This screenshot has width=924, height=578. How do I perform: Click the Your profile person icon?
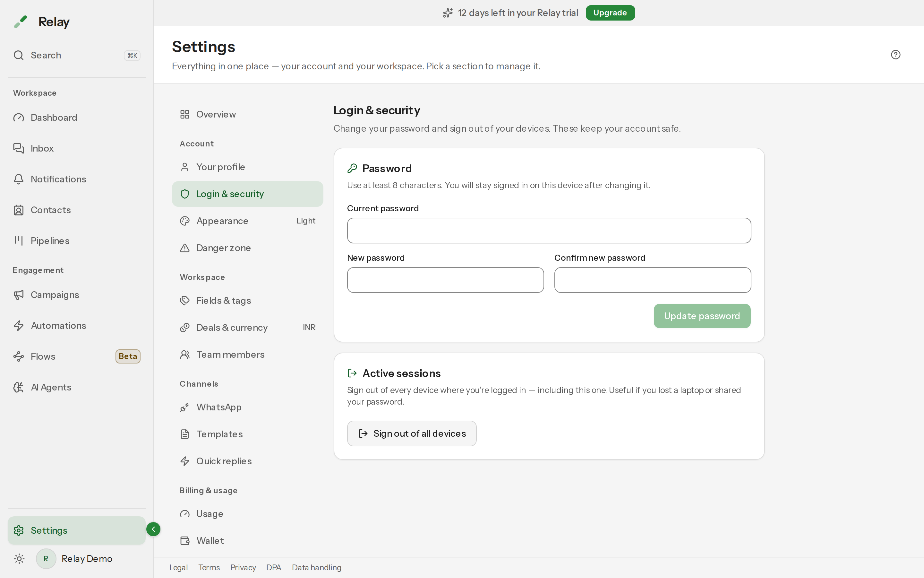185,167
